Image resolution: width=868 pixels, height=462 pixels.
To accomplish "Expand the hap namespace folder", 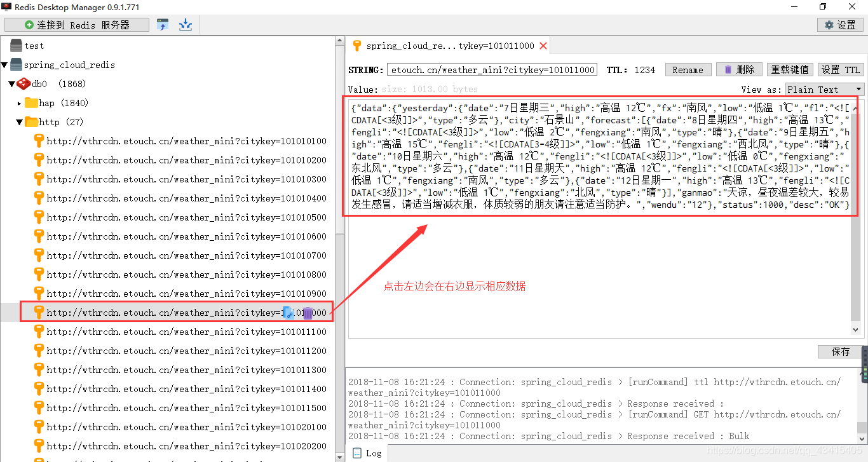I will click(20, 103).
